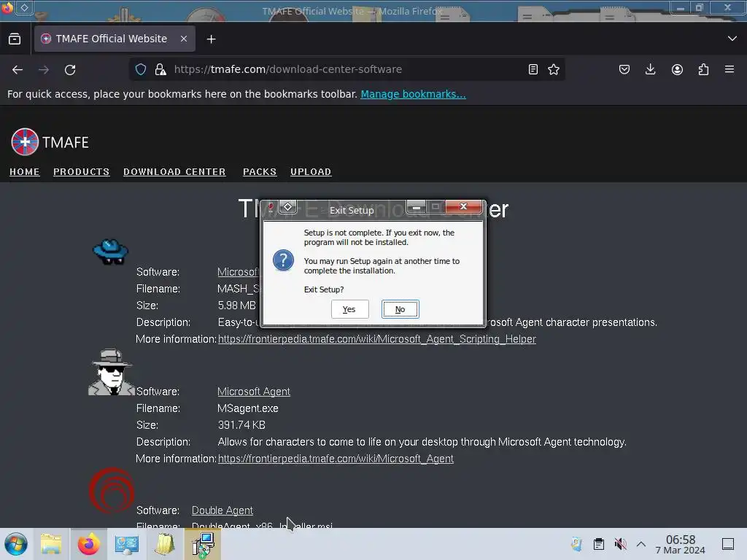The height and width of the screenshot is (560, 747).
Task: Open the tracking protection shield icon
Action: click(141, 69)
